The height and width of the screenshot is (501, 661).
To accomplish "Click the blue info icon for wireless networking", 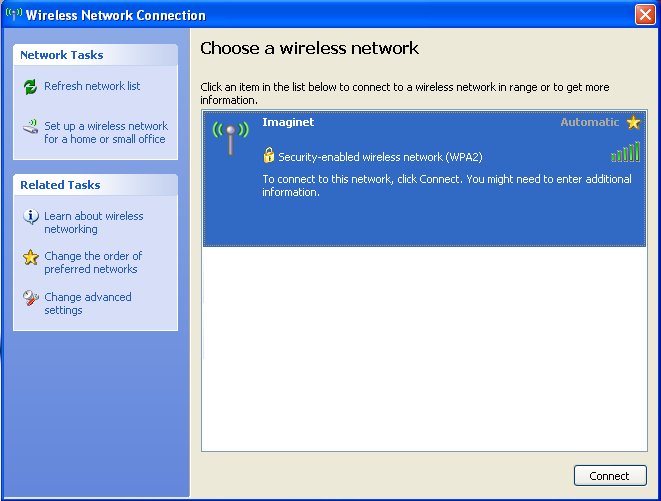I will pos(31,216).
